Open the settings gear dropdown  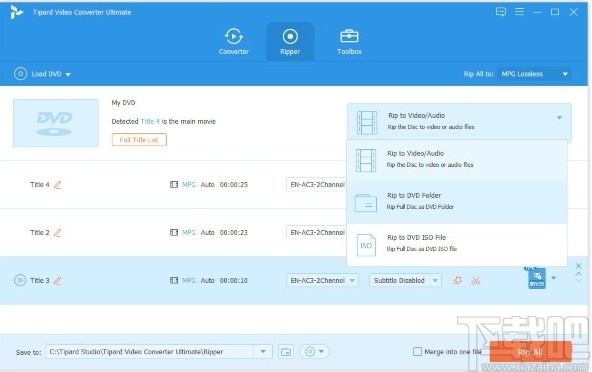(314, 352)
